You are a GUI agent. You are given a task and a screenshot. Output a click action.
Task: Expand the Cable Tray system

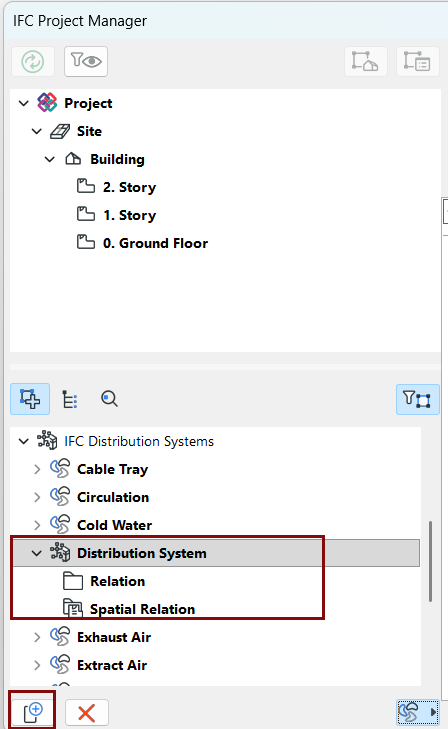(x=37, y=470)
